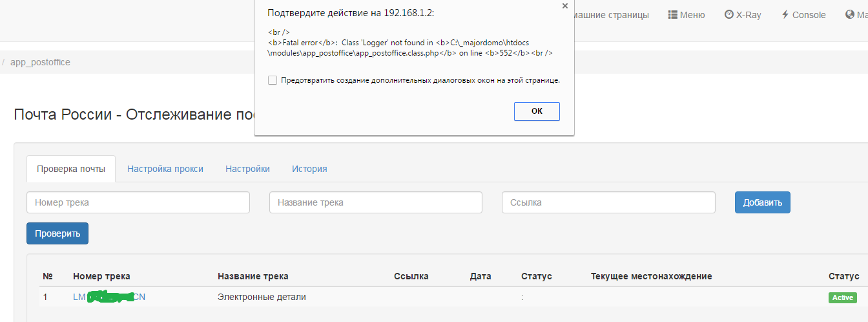Switch to the Настройка прокси tab
This screenshot has height=322, width=868.
pyautogui.click(x=165, y=169)
